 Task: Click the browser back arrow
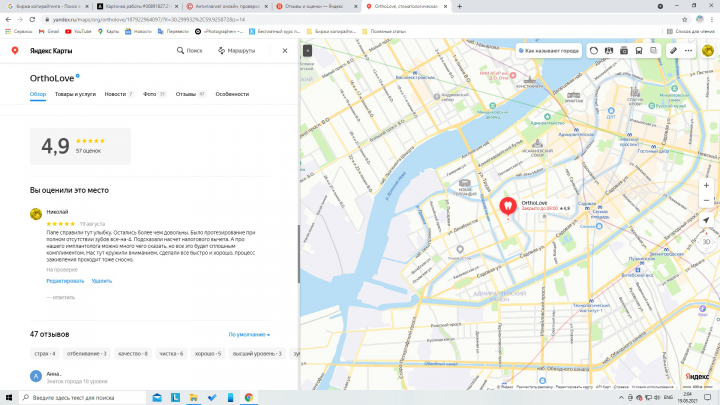pos(8,19)
